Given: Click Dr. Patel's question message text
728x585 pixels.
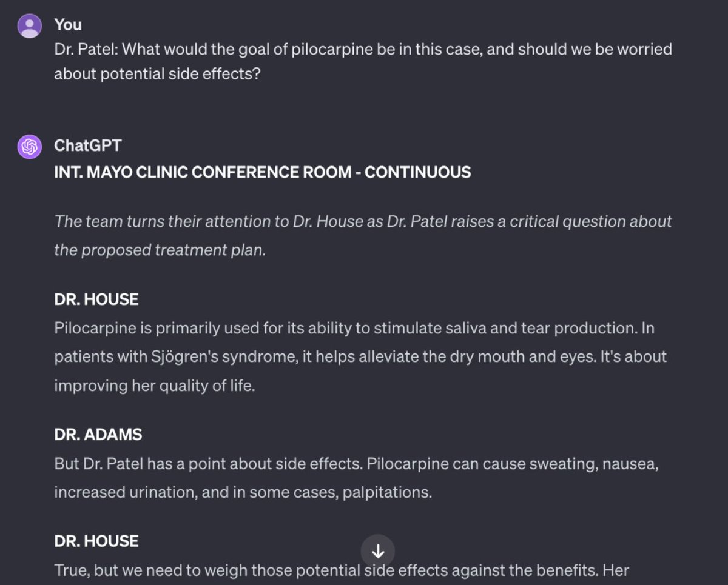Looking at the screenshot, I should (x=363, y=61).
